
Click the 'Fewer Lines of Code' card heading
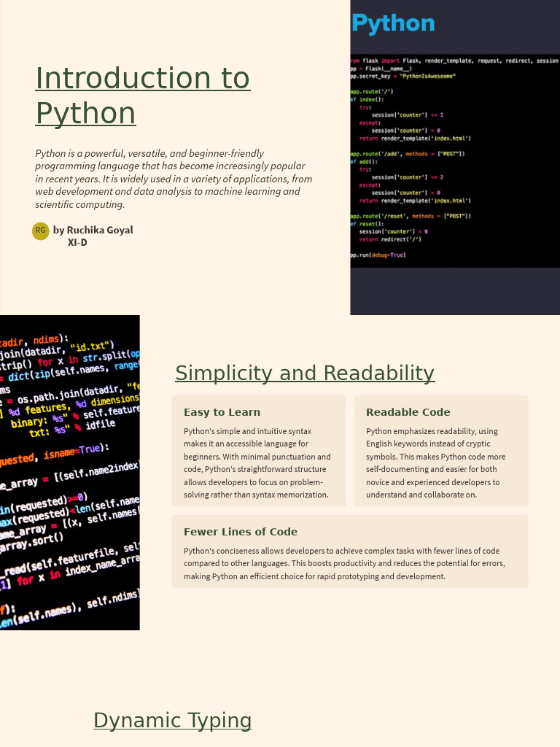click(x=241, y=532)
